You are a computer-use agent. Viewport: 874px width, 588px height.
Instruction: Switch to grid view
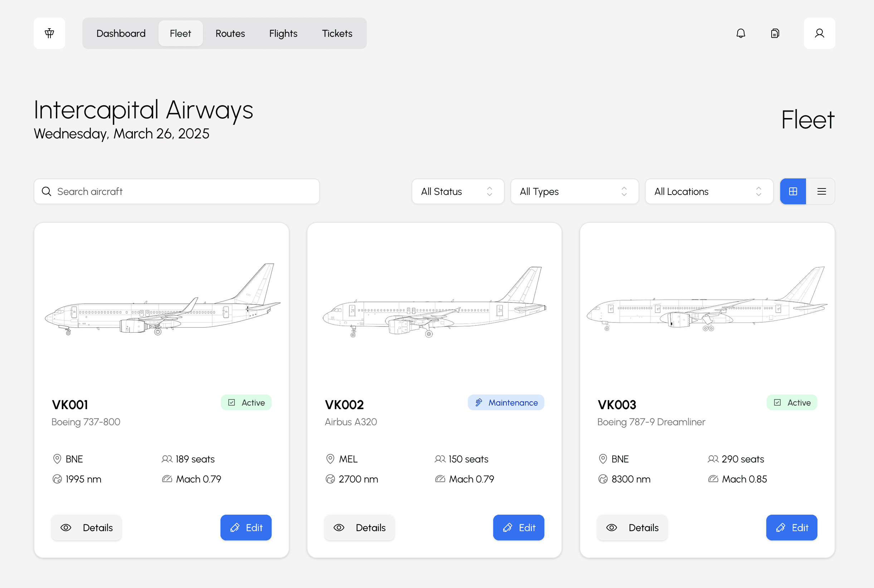[793, 192]
